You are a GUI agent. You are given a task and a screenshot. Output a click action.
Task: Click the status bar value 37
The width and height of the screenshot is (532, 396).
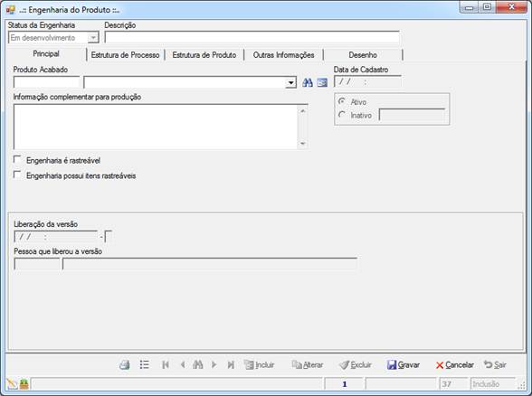(x=453, y=384)
